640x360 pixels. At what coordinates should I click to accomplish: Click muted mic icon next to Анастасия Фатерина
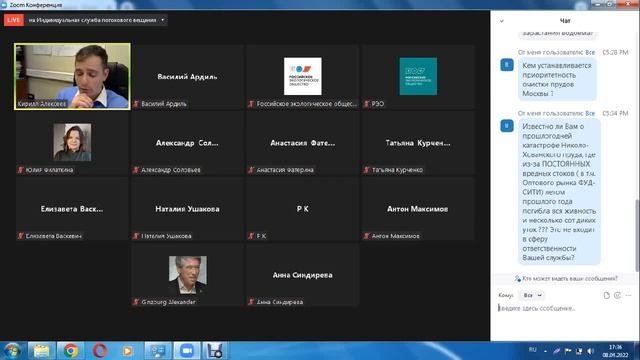point(251,170)
